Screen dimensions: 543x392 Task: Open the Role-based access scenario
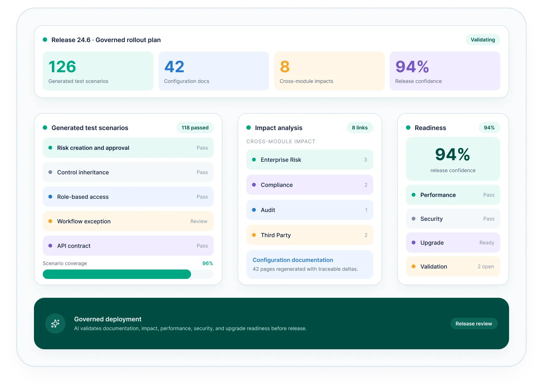coord(128,197)
